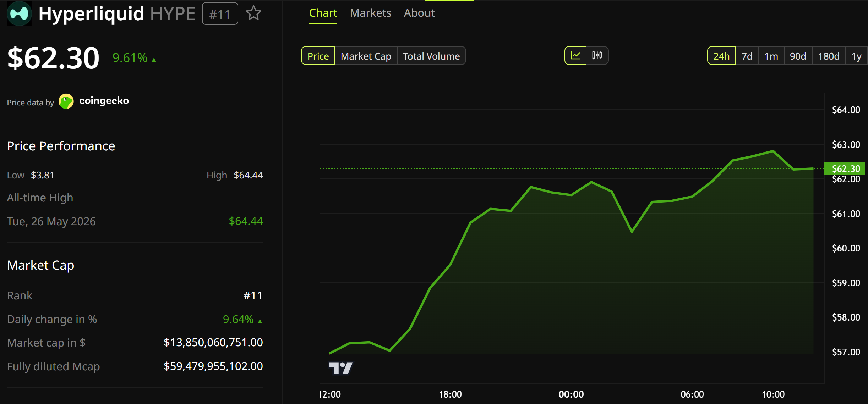Select the Total Volume chart option
The image size is (868, 404).
(431, 56)
